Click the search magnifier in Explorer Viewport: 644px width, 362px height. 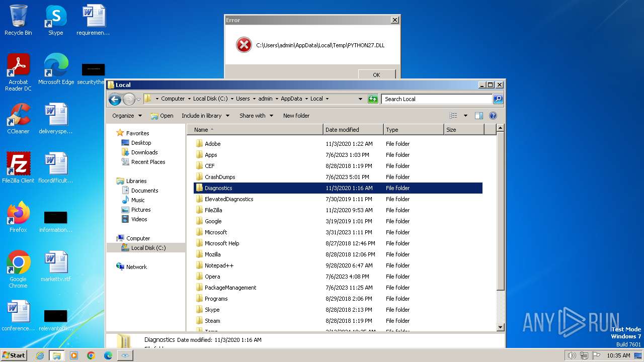tap(498, 99)
